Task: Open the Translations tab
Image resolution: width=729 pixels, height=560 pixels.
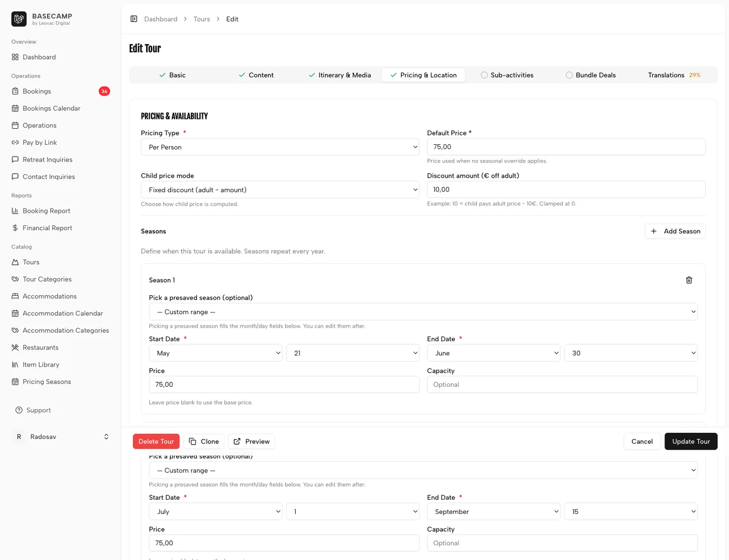Action: (x=674, y=75)
